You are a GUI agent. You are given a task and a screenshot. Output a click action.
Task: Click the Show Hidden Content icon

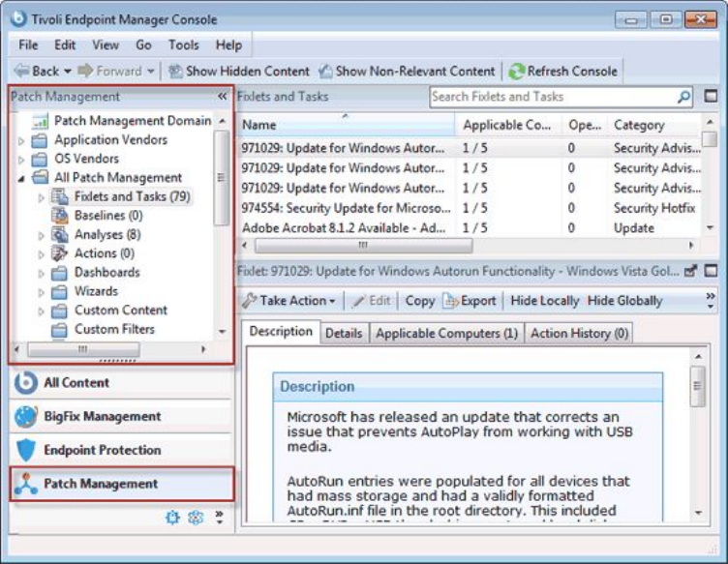[x=175, y=71]
